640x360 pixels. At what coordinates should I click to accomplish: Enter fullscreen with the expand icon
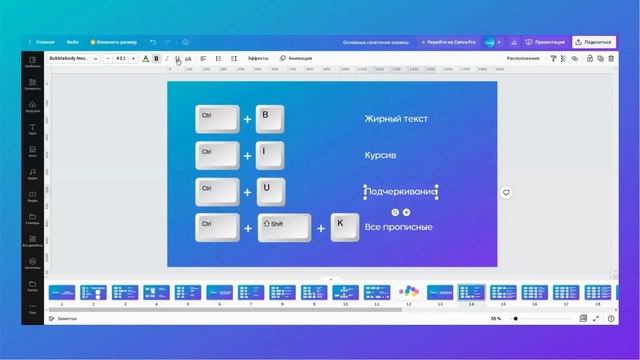click(x=596, y=319)
